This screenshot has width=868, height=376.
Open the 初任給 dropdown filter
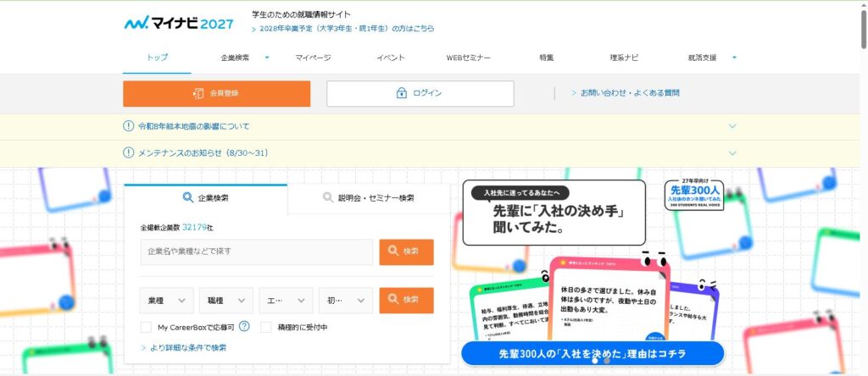[x=346, y=301]
